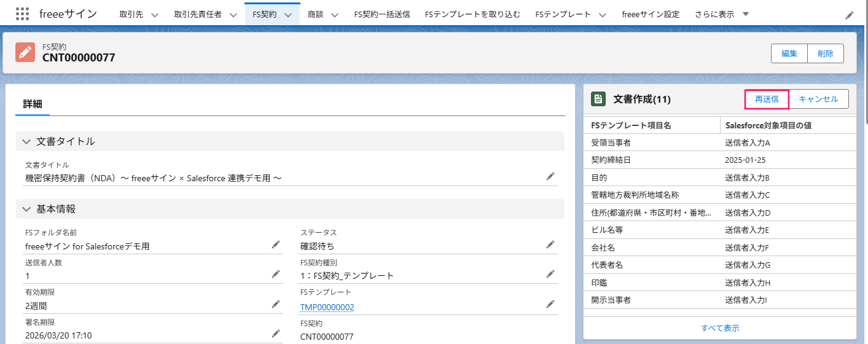
Task: Open the freeeサイン設定 tab
Action: pos(651,14)
